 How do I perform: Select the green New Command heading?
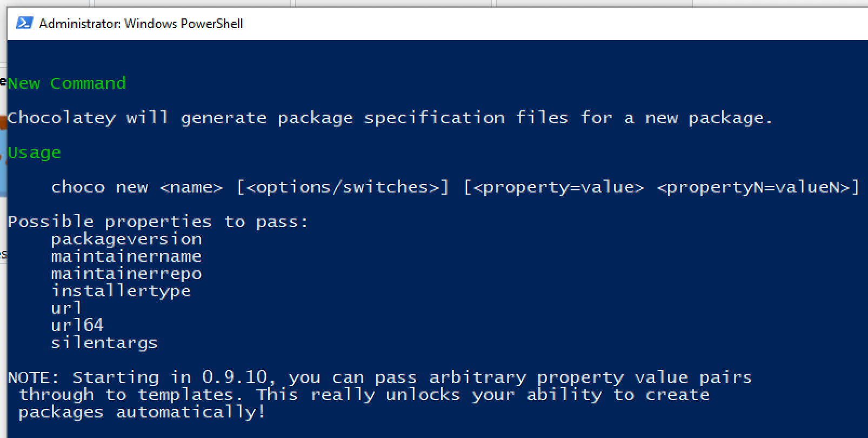(x=67, y=83)
